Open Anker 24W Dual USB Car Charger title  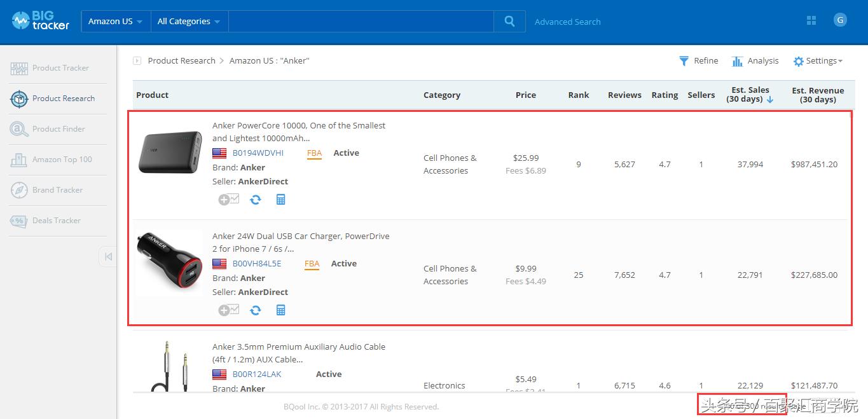(x=301, y=242)
